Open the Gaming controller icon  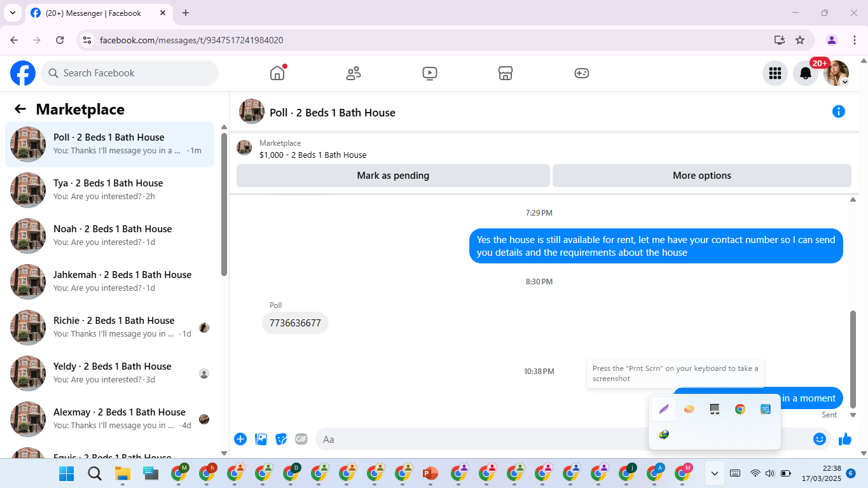coord(582,73)
